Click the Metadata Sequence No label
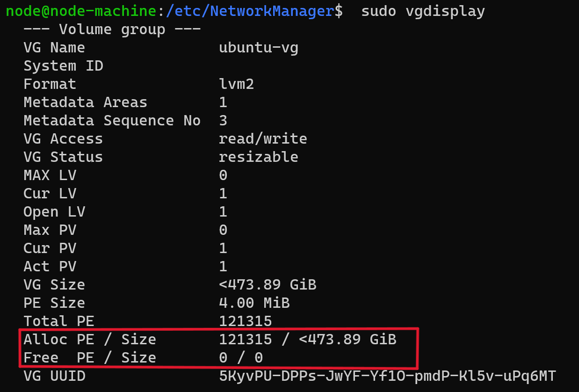Image resolution: width=579 pixels, height=392 pixels. (x=112, y=121)
